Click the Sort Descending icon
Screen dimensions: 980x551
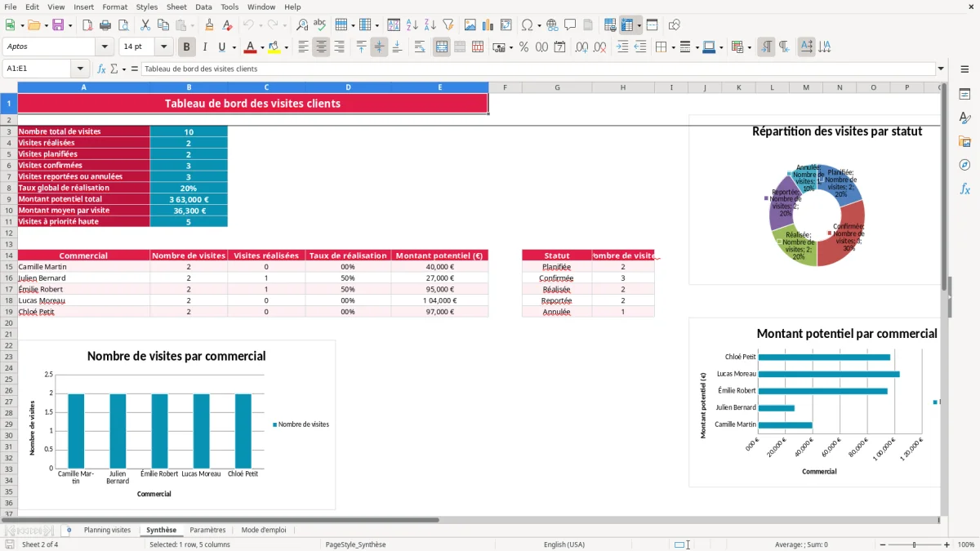pyautogui.click(x=430, y=25)
